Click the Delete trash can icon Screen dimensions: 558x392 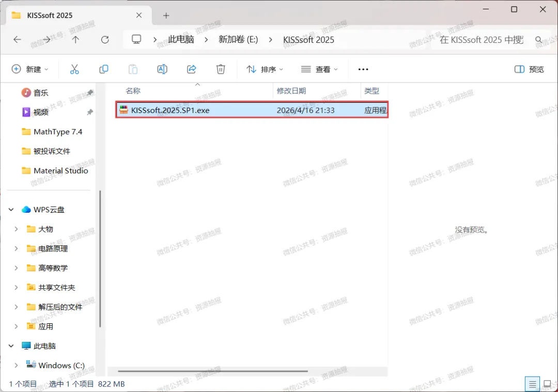[x=221, y=69]
